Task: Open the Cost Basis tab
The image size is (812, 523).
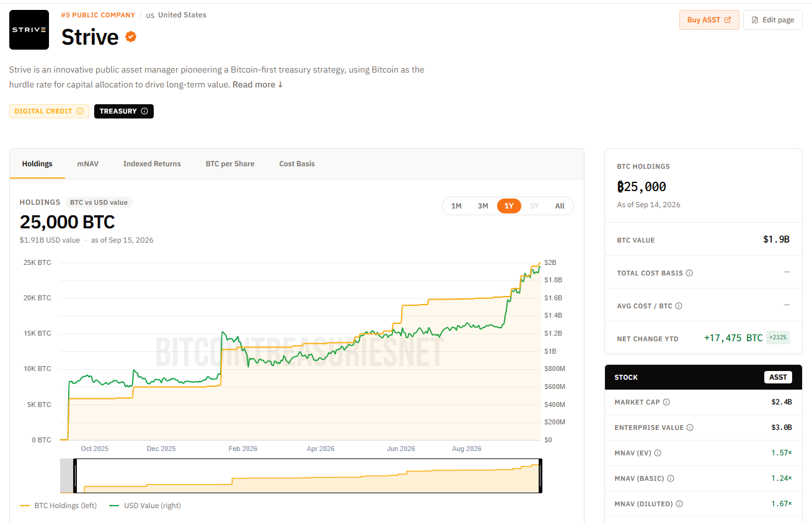Action: pyautogui.click(x=297, y=164)
